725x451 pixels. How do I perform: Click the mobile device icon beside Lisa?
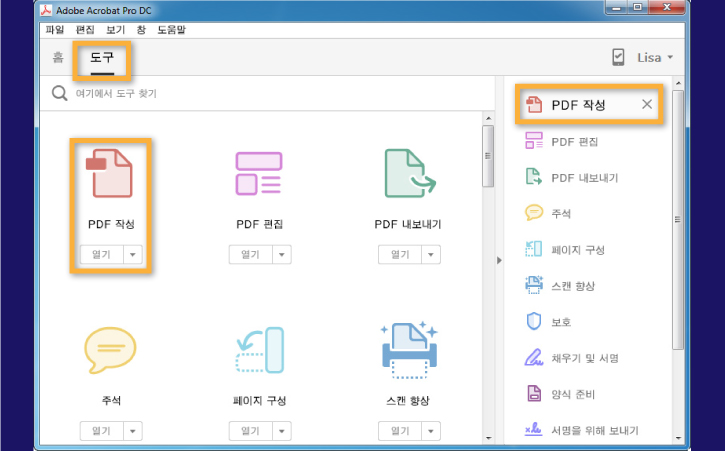click(x=618, y=57)
